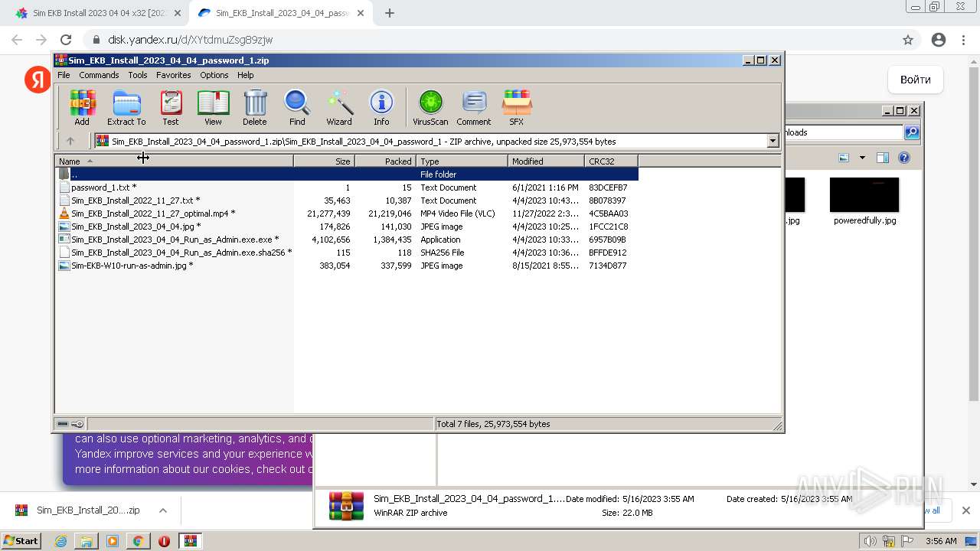
Task: Click the Explorer search magnifier button
Action: [x=912, y=132]
